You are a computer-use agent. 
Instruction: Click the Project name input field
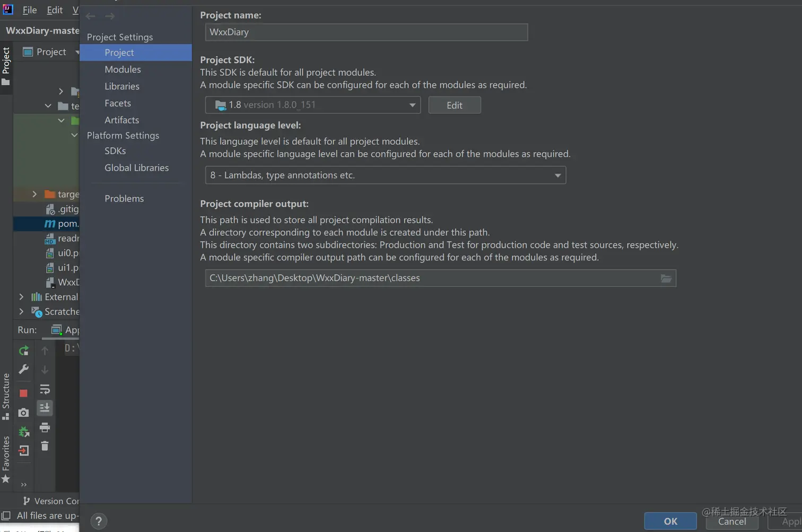(x=367, y=32)
